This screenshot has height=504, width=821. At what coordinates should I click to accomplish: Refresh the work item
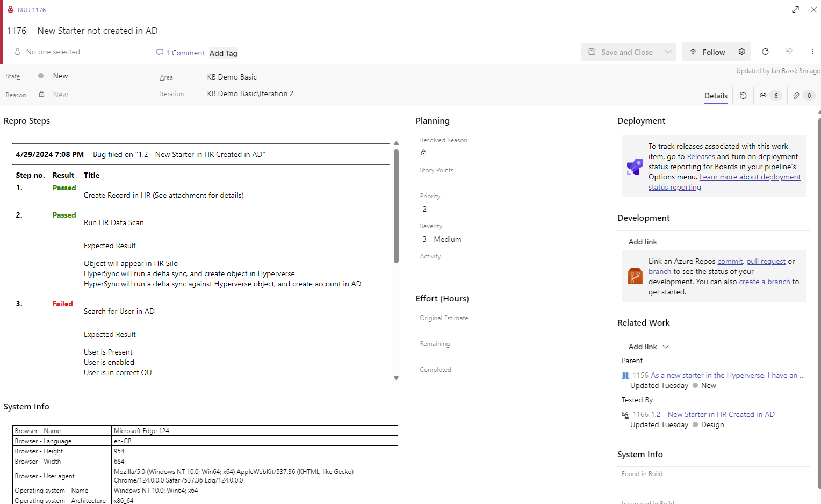click(765, 52)
